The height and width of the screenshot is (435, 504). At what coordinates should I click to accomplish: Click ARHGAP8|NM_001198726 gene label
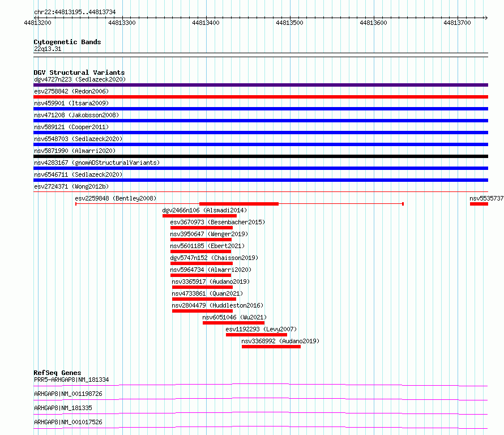coord(68,394)
